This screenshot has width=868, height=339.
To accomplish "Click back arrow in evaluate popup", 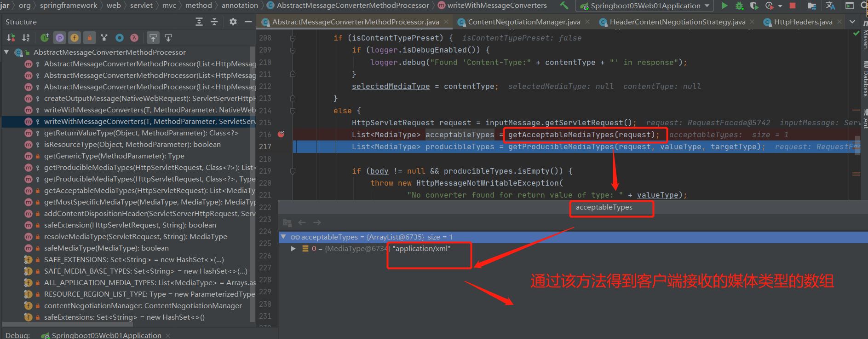I will (302, 222).
